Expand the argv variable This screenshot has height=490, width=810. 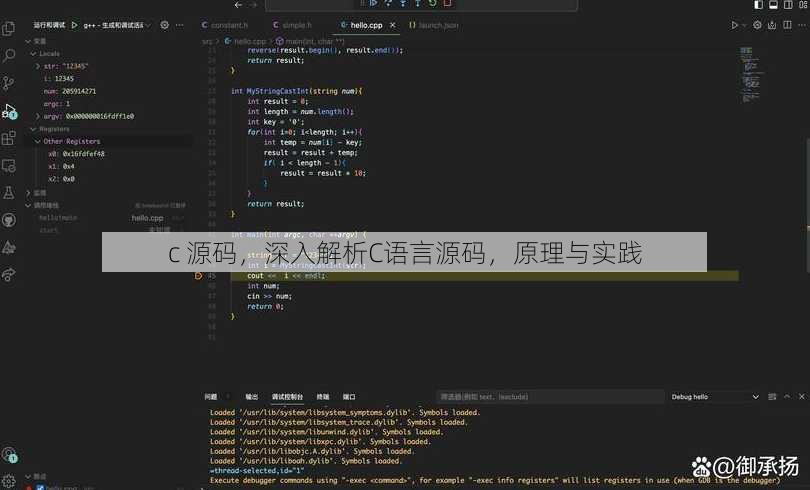38,116
